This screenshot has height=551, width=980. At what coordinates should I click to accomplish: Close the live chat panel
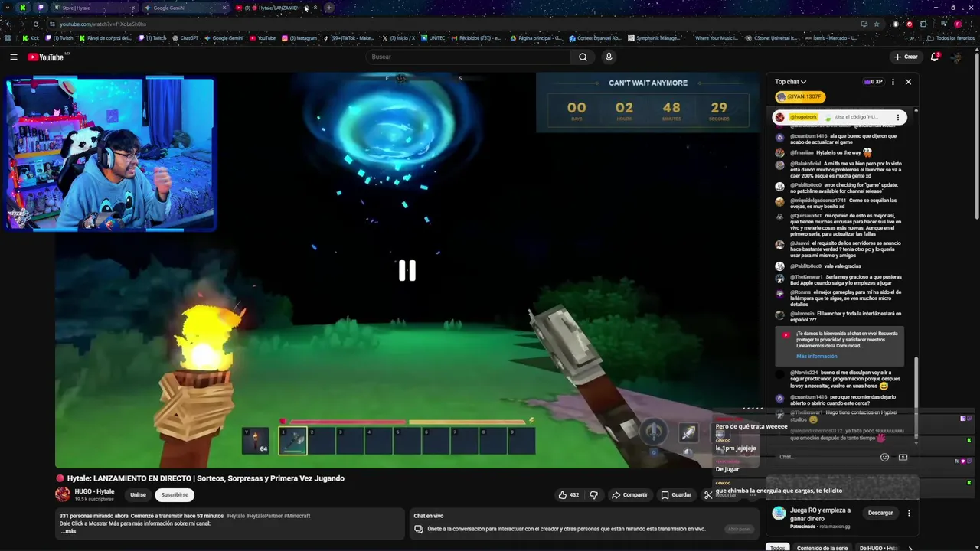[x=908, y=82]
